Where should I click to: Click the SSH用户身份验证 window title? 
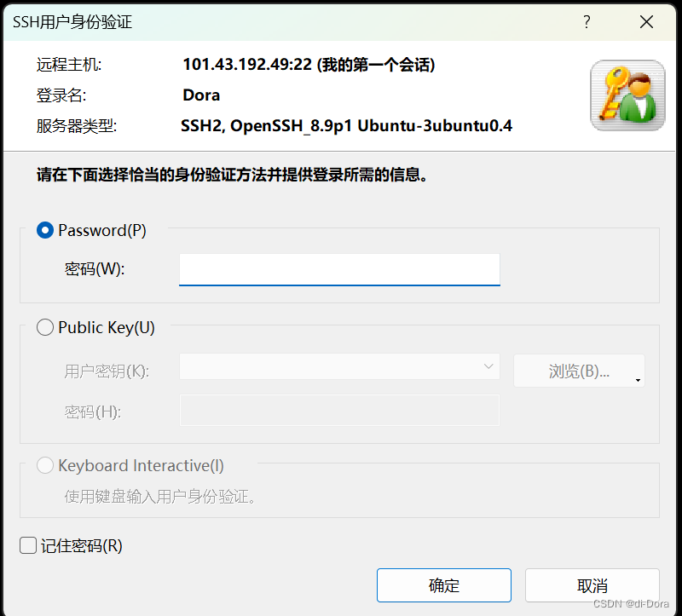click(72, 22)
